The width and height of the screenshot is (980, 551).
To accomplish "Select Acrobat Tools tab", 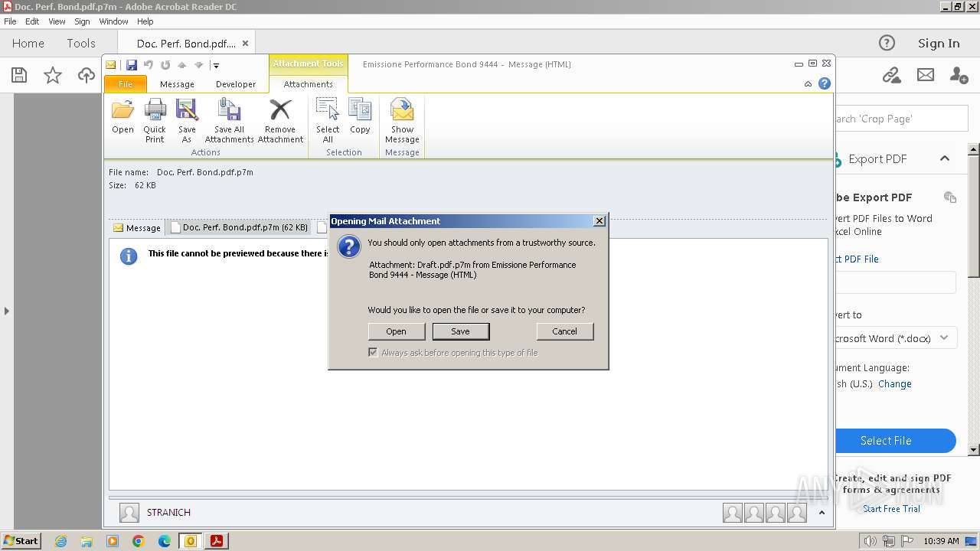I will (x=80, y=43).
